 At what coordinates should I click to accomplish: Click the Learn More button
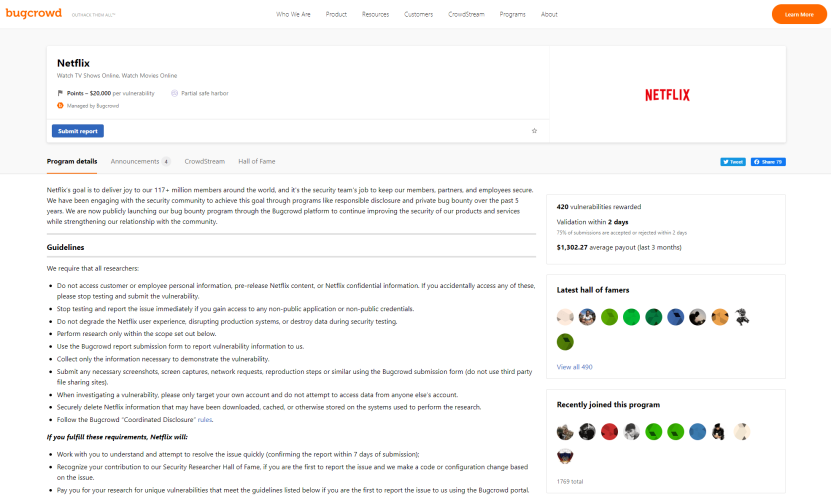pos(799,14)
